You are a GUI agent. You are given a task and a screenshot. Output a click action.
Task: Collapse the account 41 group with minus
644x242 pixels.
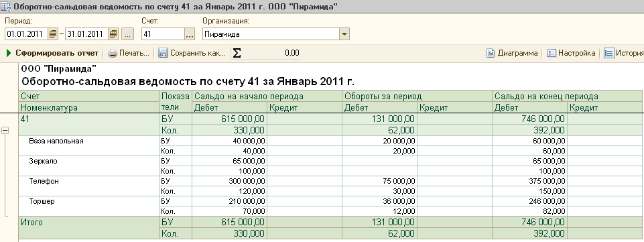[5, 130]
